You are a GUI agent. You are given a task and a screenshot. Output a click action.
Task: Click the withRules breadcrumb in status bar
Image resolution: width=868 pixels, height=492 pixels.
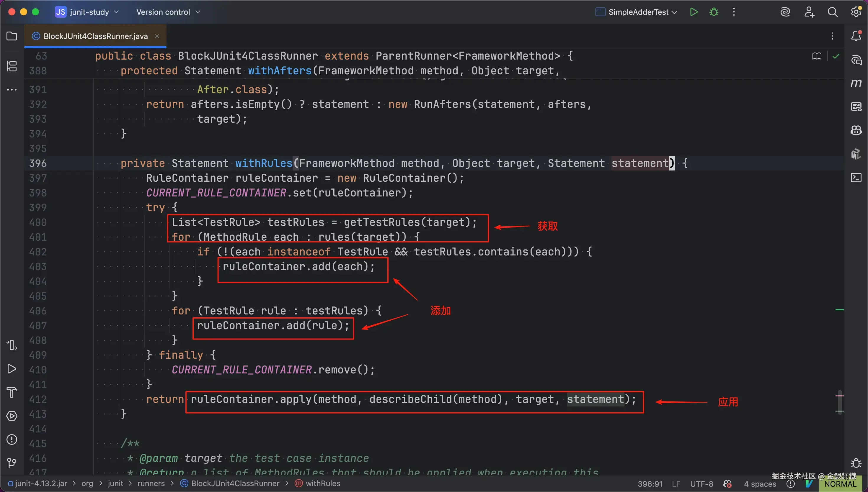[x=323, y=483]
